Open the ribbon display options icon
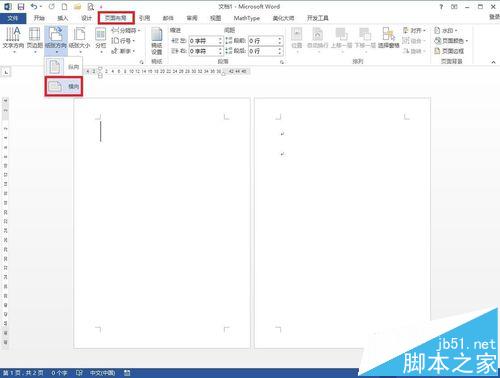 [454, 7]
